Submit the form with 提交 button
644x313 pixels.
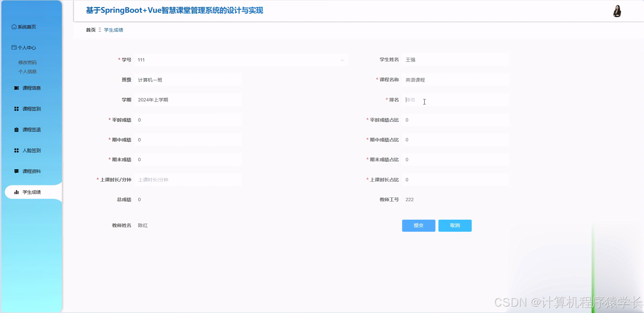(418, 225)
